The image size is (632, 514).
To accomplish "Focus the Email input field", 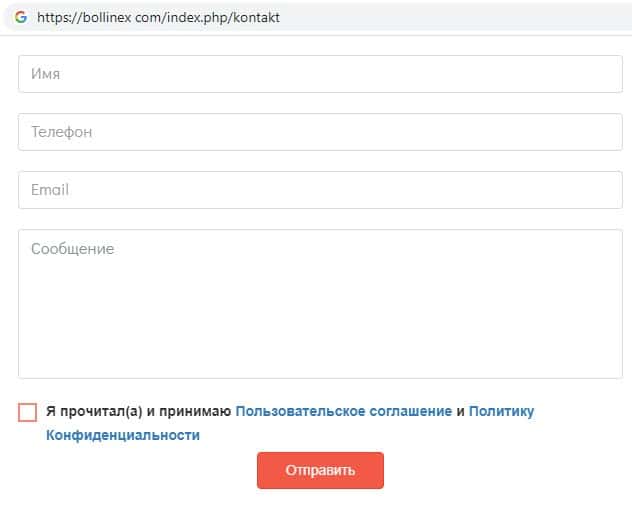I will (x=320, y=190).
